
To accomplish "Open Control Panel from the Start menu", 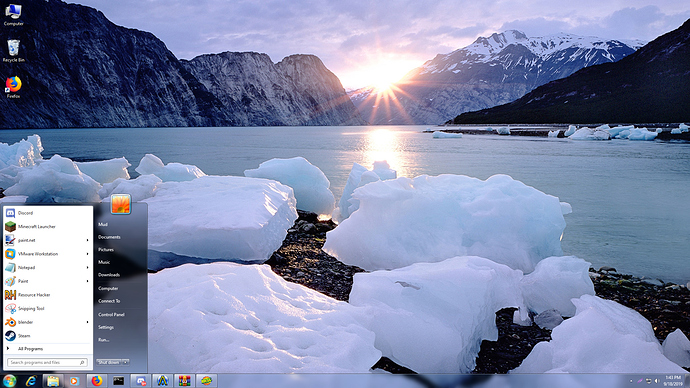I will [111, 315].
